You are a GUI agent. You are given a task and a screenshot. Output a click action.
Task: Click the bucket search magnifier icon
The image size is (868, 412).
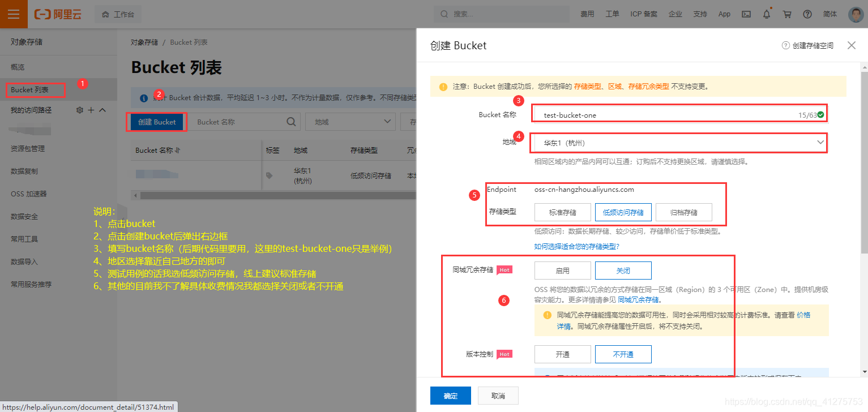291,122
